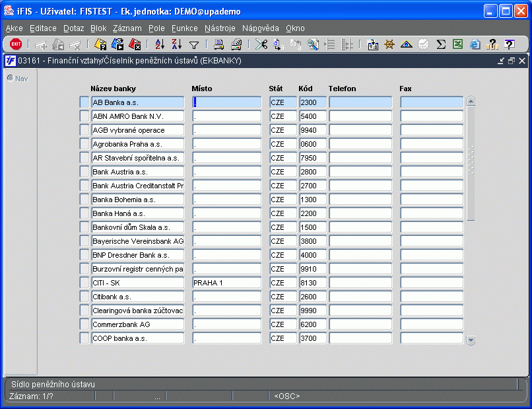Viewport: 532px width, 409px height.
Task: Click the green Excel export icon
Action: click(457, 44)
